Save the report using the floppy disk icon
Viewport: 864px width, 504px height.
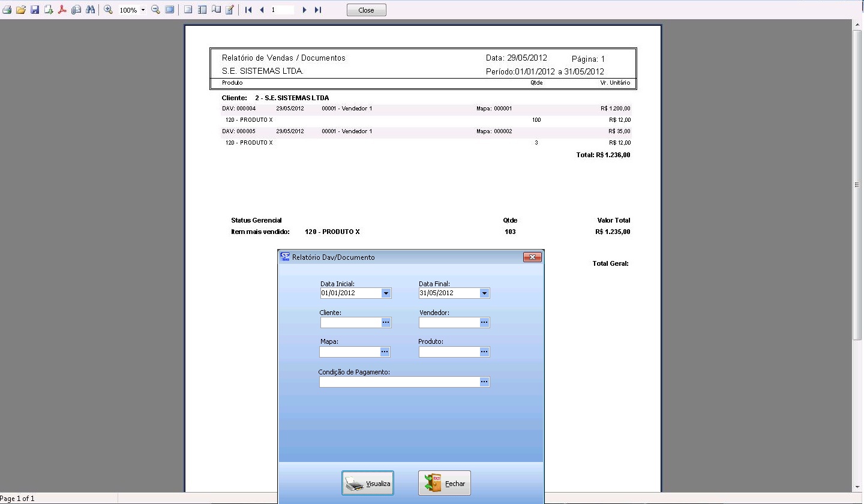click(x=35, y=10)
